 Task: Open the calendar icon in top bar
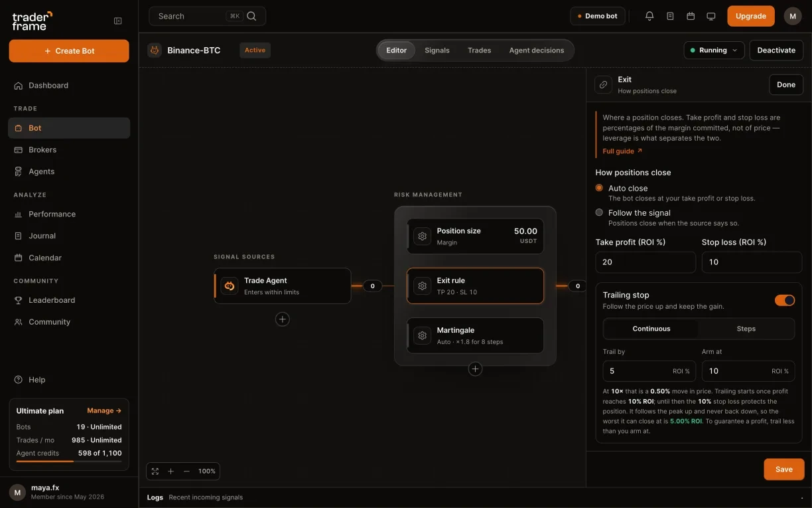coord(691,16)
